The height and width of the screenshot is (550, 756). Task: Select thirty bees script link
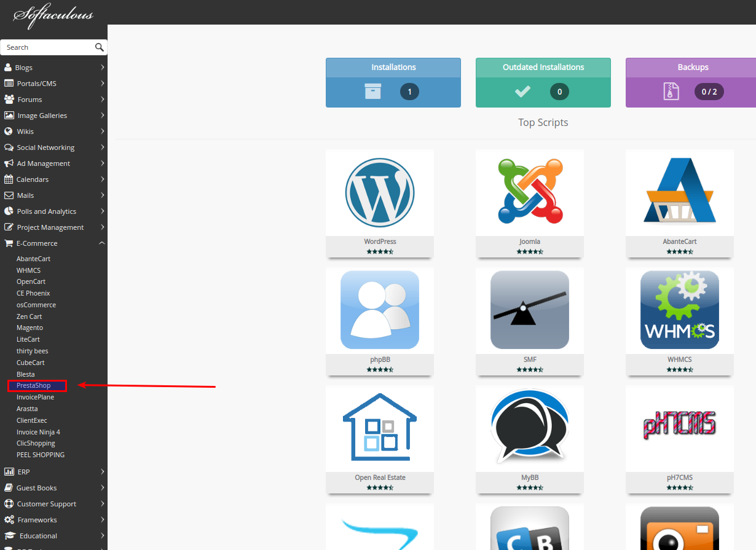pyautogui.click(x=33, y=351)
